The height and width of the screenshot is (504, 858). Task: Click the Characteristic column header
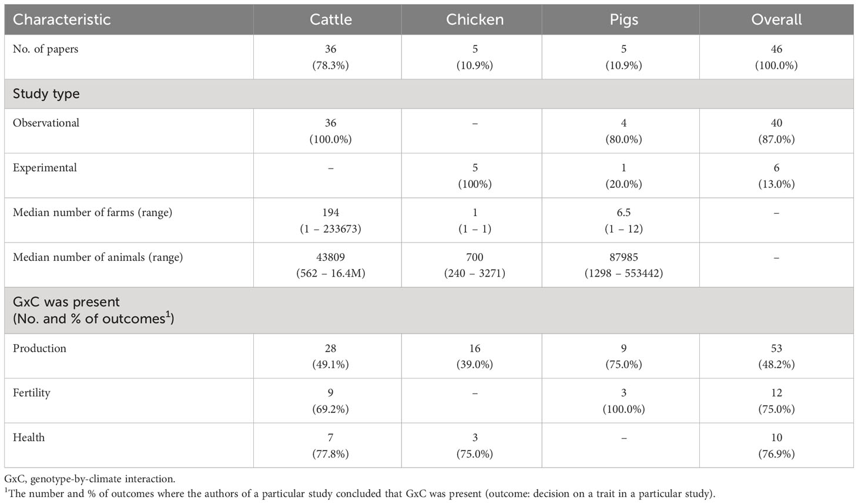click(62, 19)
